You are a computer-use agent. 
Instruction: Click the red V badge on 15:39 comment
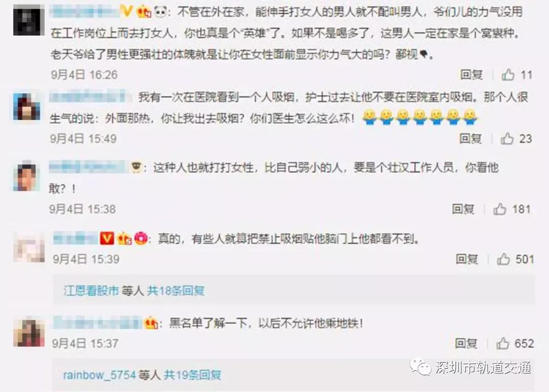[107, 239]
